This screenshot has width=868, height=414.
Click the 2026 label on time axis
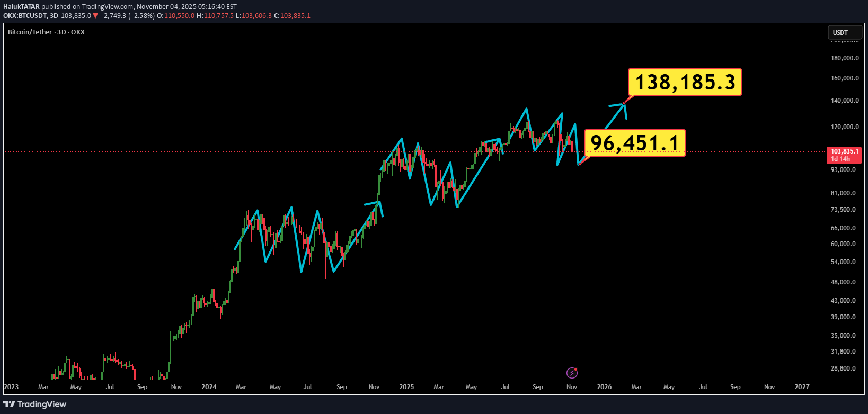pyautogui.click(x=604, y=387)
